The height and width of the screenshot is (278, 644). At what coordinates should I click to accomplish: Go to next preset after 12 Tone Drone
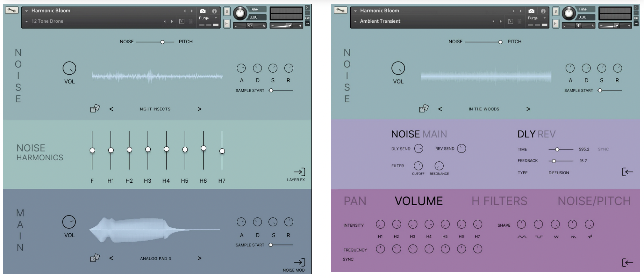point(172,21)
